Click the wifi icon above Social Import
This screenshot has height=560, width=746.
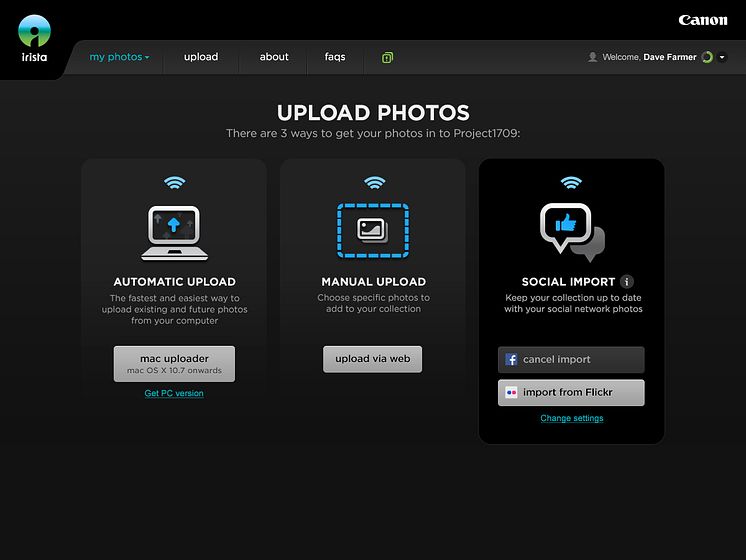[x=571, y=183]
